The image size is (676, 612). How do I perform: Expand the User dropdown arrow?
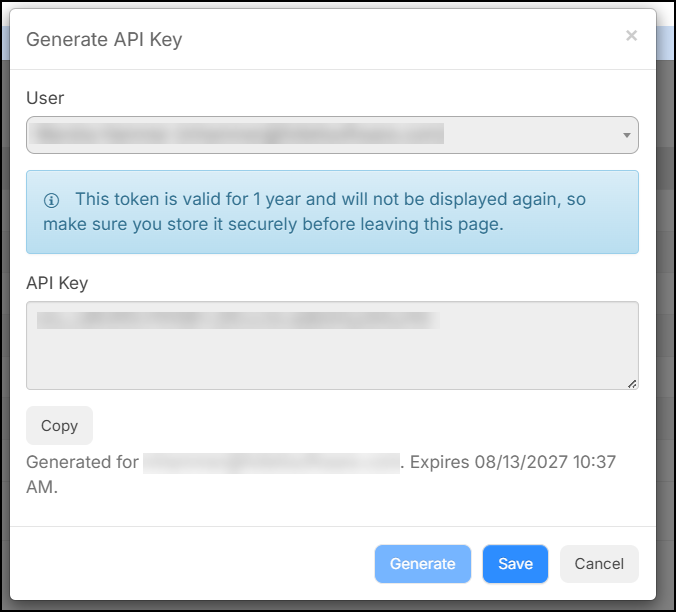pyautogui.click(x=626, y=135)
